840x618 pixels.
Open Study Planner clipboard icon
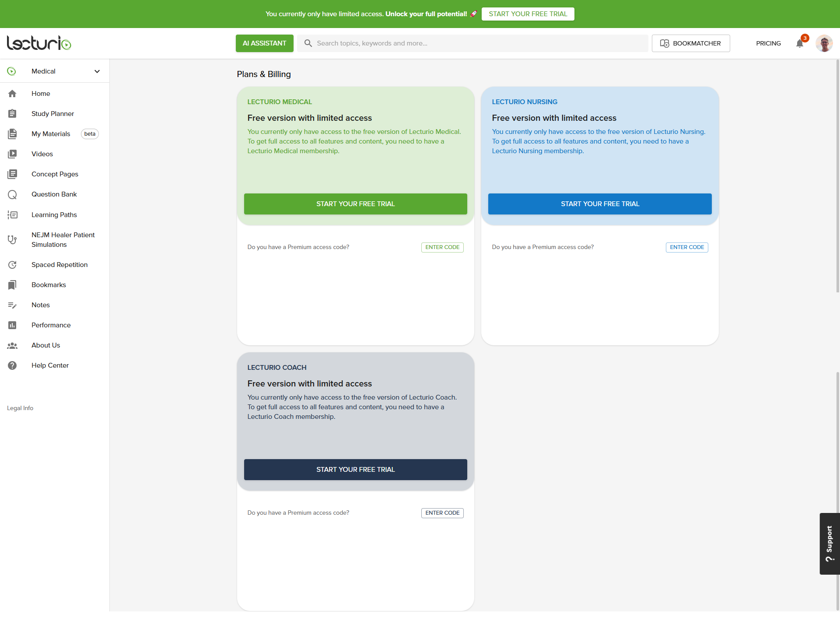point(12,114)
